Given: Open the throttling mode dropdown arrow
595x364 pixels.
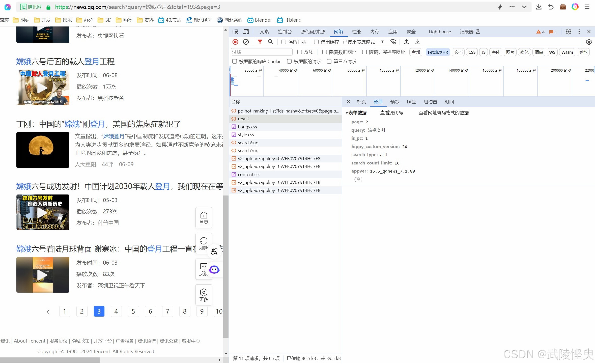Looking at the screenshot, I should 382,42.
